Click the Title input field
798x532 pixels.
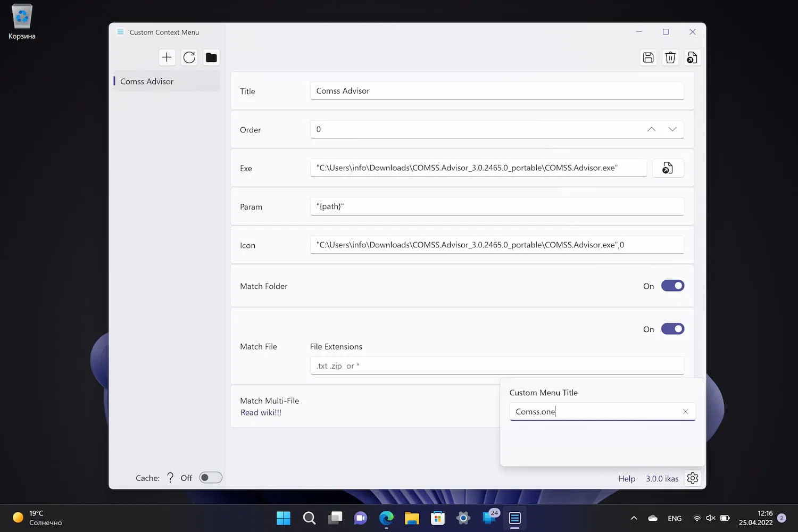[x=497, y=91]
